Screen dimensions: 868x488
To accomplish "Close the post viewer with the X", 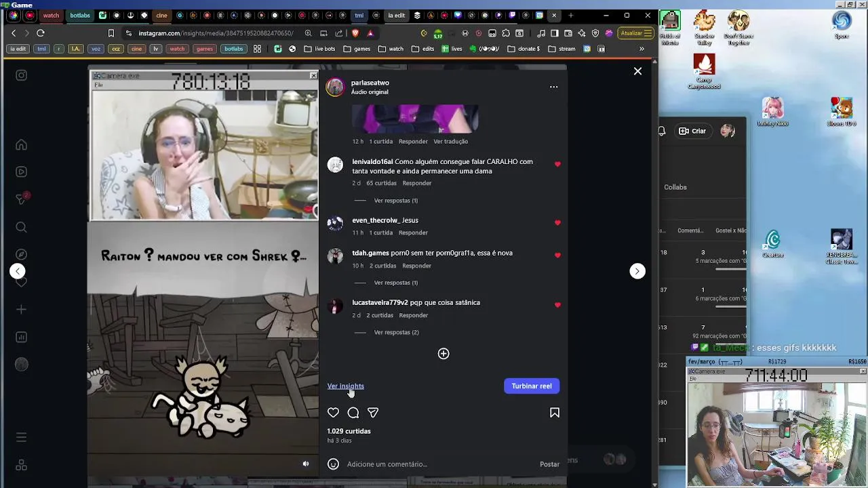I will click(x=637, y=71).
